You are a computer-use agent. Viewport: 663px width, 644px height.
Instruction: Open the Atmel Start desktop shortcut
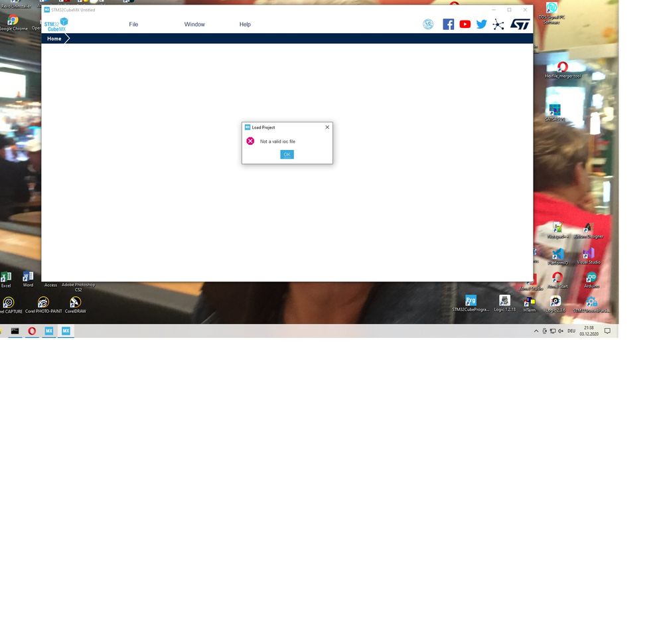[x=557, y=280]
